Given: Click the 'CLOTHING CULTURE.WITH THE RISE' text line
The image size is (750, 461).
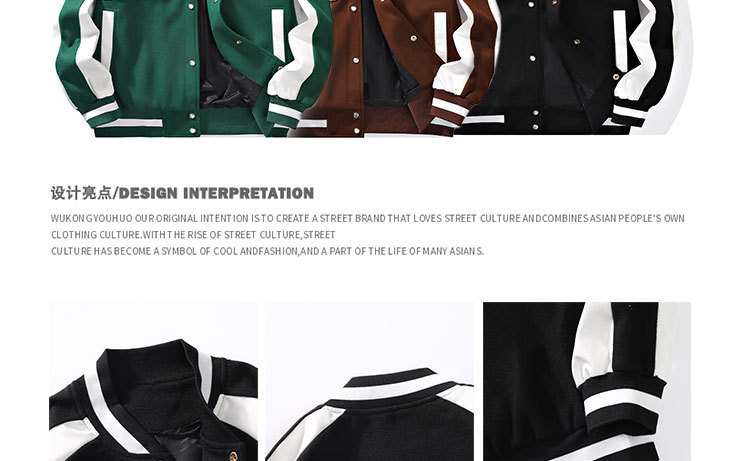Looking at the screenshot, I should (x=193, y=235).
